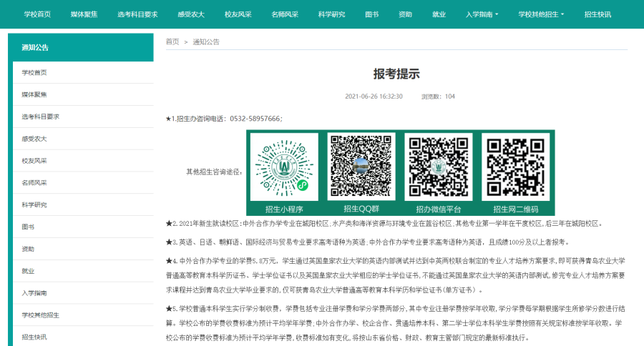Expand the 学校其他招生 dropdown in top navigation
The image size is (644, 346).
tap(541, 14)
